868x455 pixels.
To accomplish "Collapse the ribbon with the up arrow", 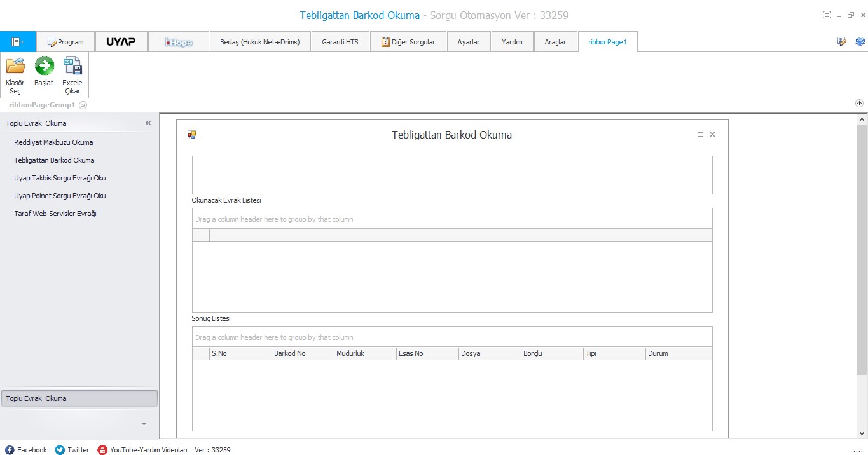I will coord(859,104).
